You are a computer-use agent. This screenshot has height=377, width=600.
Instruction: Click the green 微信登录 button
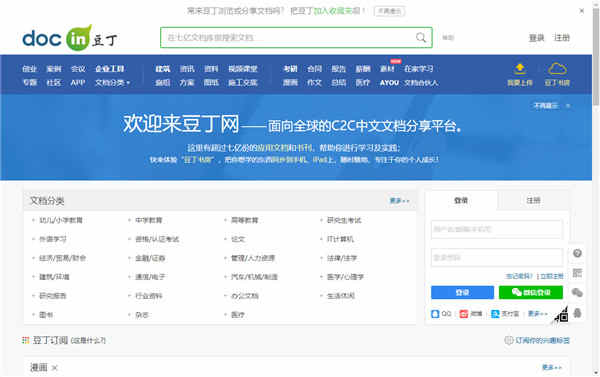pyautogui.click(x=531, y=292)
